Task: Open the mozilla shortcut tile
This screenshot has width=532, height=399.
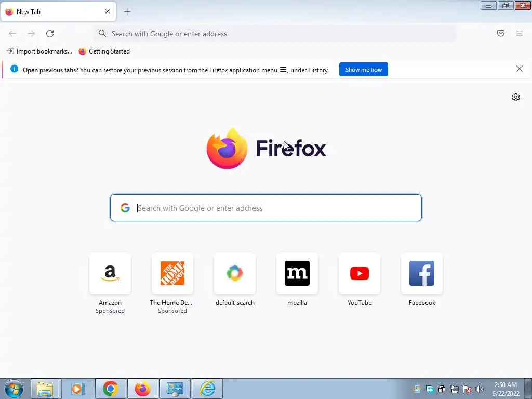Action: (297, 273)
